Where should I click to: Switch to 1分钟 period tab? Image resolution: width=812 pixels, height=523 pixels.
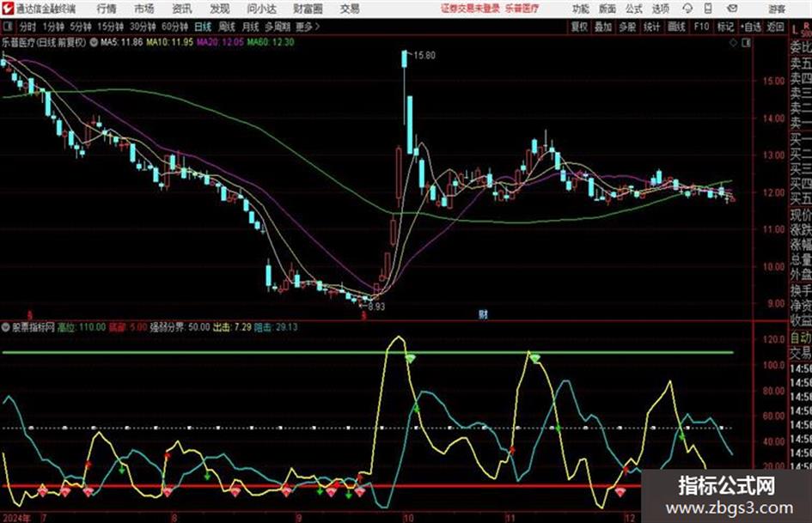(52, 27)
